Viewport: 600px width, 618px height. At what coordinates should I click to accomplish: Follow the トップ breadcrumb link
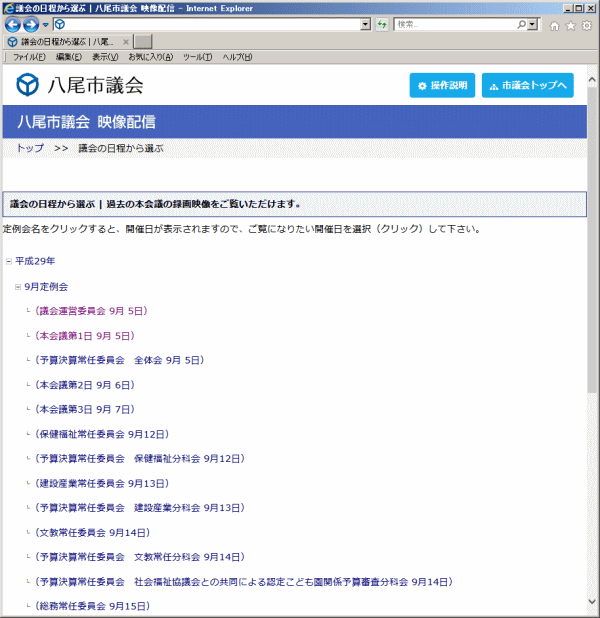(30, 148)
